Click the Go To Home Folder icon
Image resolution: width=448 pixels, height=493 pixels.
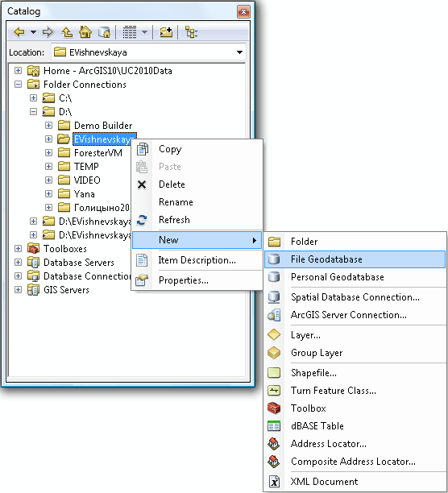point(85,32)
